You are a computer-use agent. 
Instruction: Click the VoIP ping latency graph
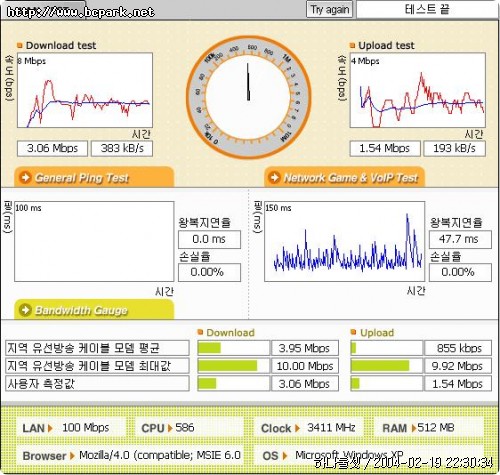[x=344, y=241]
